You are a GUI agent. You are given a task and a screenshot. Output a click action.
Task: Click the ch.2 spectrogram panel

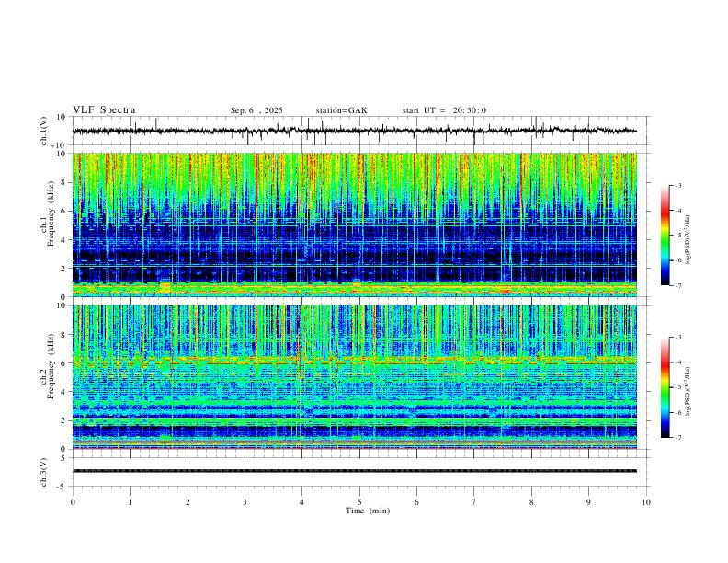pos(355,377)
